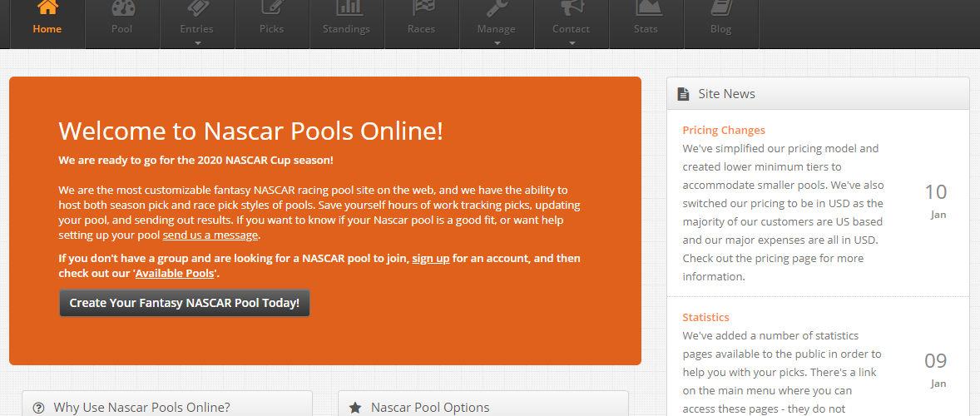The image size is (980, 416).
Task: Click the Entries ticket icon
Action: pos(197,7)
